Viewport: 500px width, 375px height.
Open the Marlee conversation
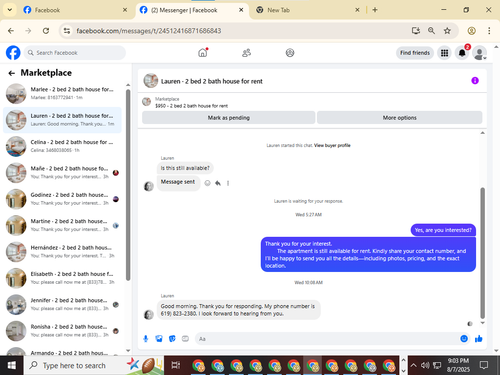62,93
